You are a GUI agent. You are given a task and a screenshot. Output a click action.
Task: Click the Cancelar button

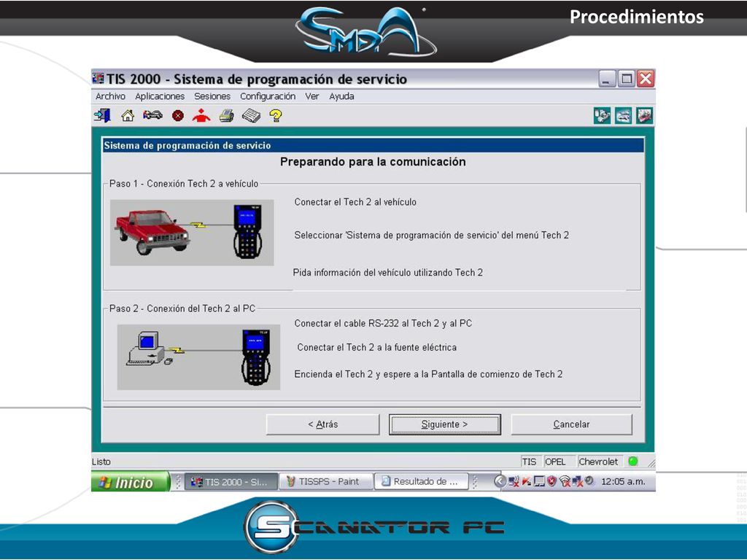(571, 424)
